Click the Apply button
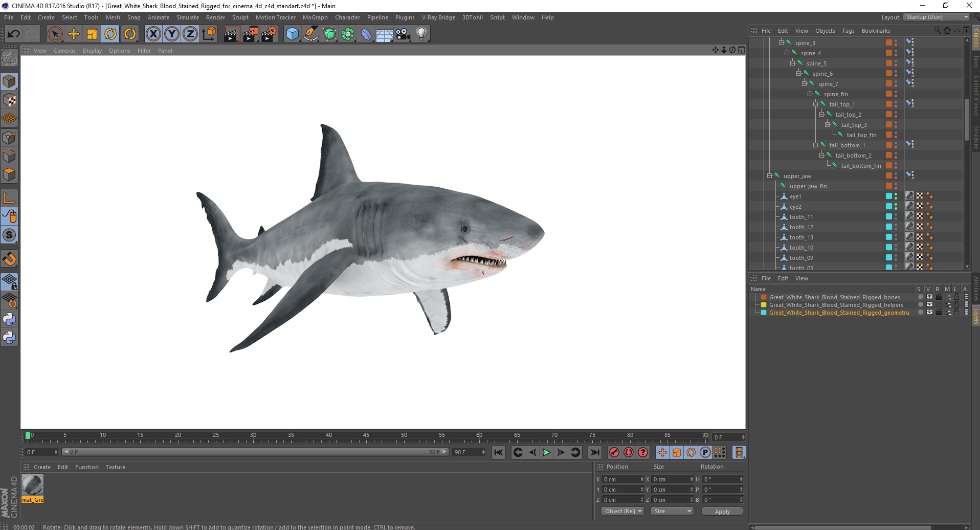 (722, 512)
